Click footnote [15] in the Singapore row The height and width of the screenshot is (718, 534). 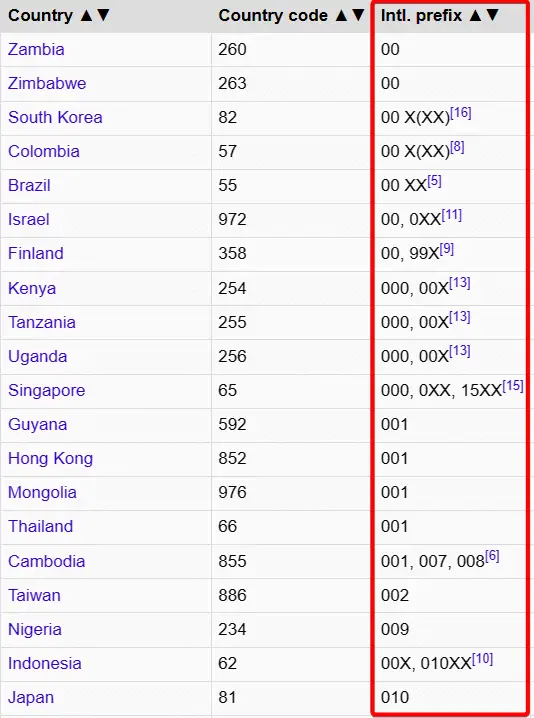[x=513, y=386]
